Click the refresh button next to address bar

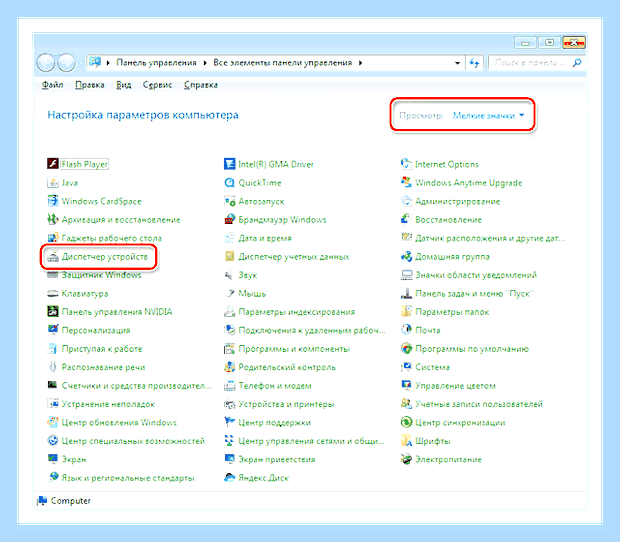[x=474, y=63]
